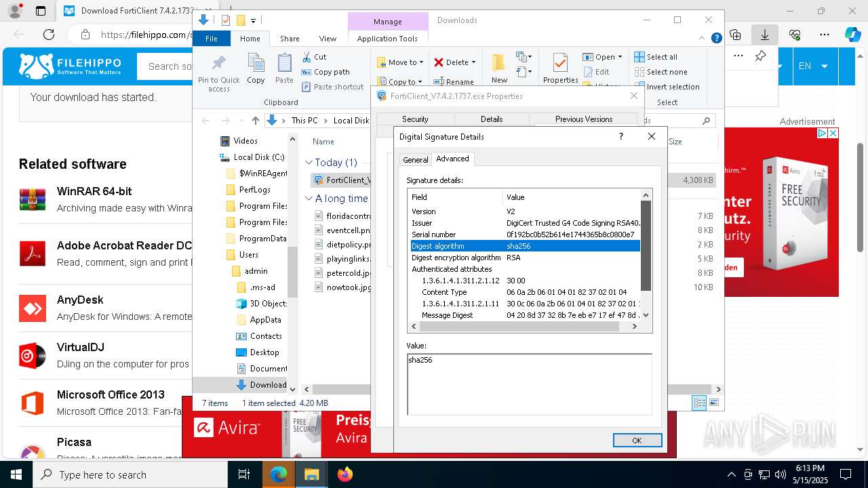The width and height of the screenshot is (868, 488).
Task: Click Paste shortcut command
Action: 333,87
